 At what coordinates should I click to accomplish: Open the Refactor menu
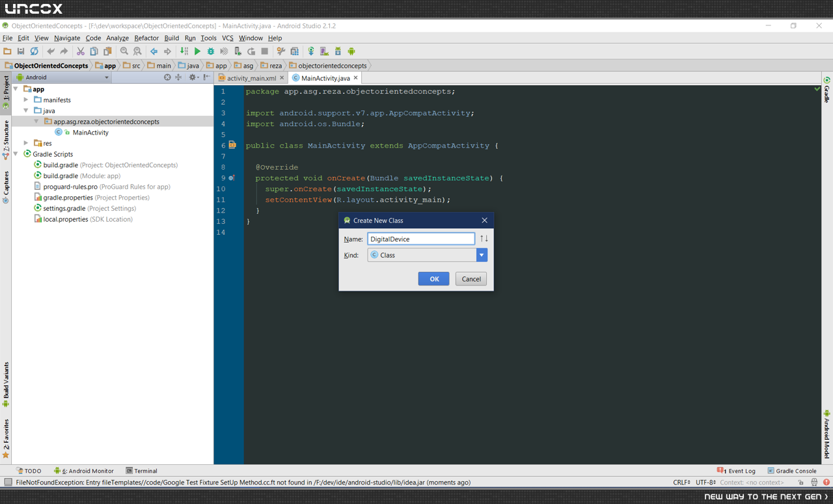(x=146, y=38)
